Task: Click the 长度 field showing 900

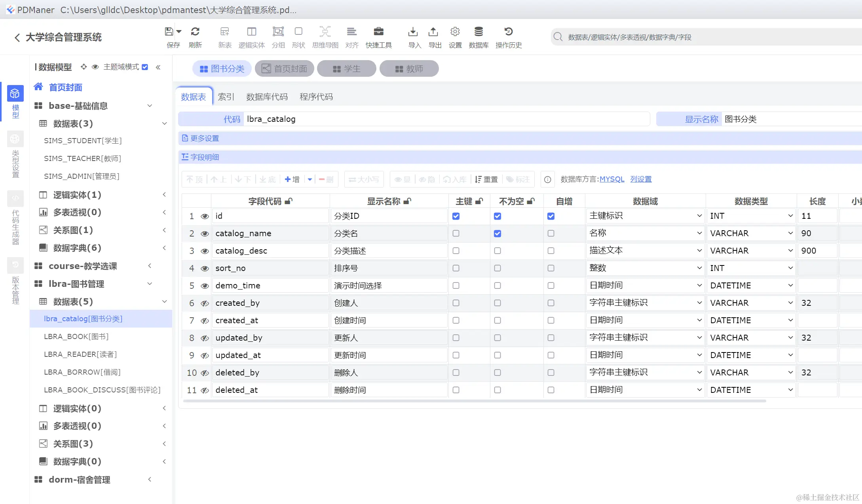Action: [x=817, y=251]
